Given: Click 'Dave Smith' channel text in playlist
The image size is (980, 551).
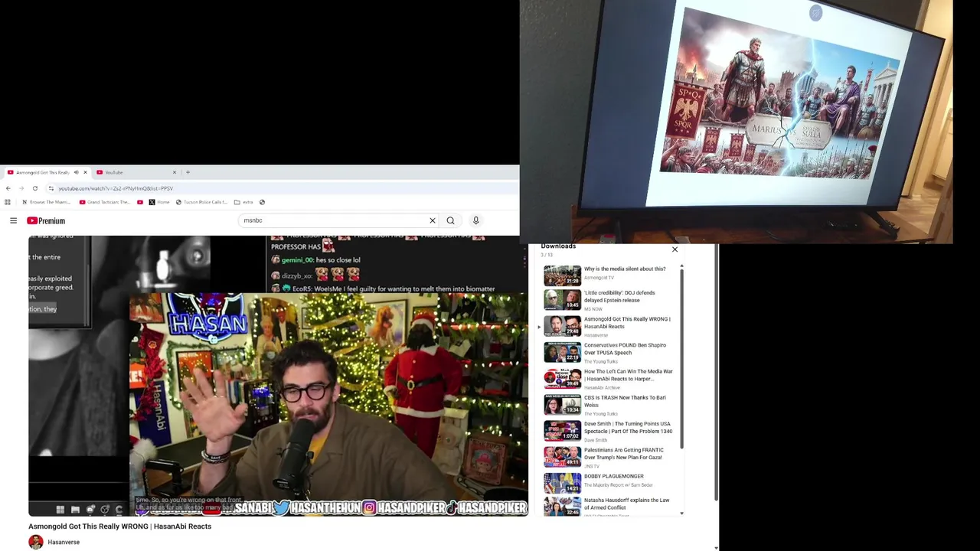Looking at the screenshot, I should (596, 440).
